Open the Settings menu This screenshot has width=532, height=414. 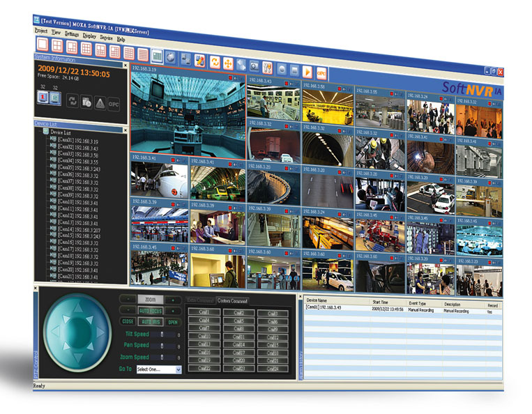point(72,34)
